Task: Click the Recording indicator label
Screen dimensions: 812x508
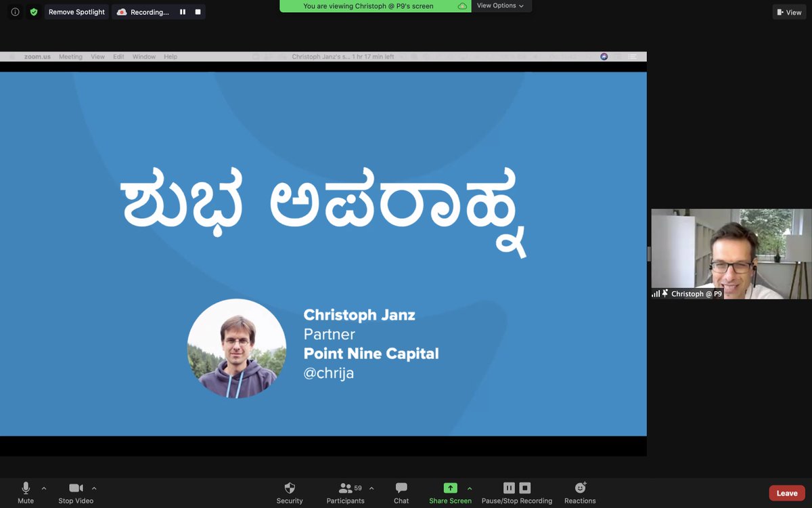Action: 143,12
